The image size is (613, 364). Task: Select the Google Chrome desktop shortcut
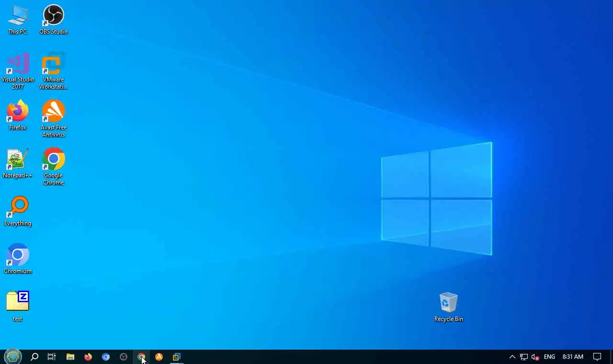pos(53,167)
